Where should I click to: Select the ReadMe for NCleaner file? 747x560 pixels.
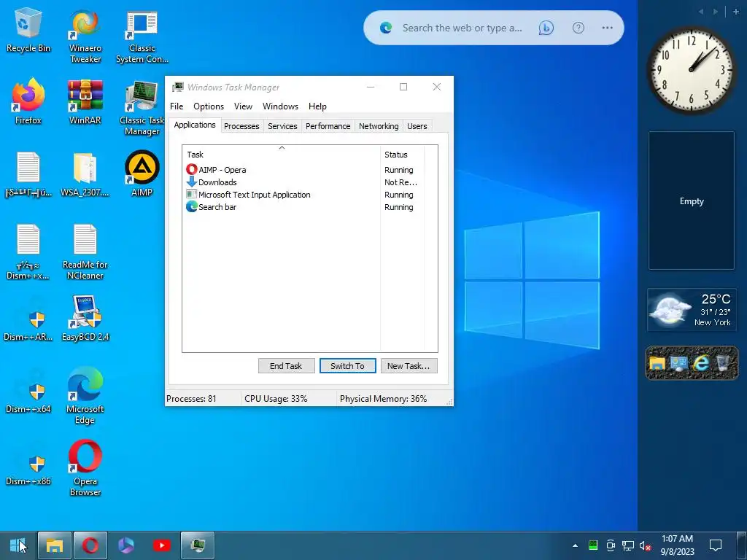(85, 252)
